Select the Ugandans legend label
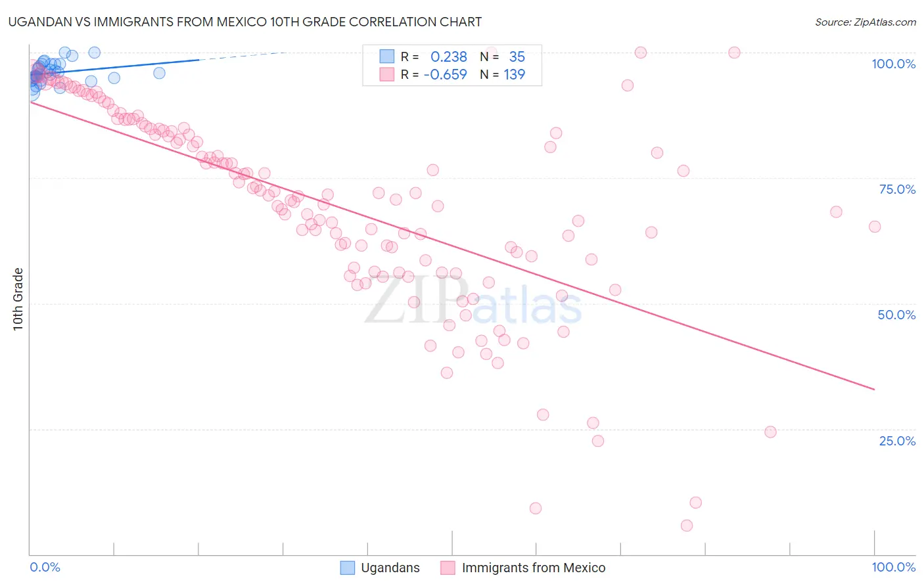 pyautogui.click(x=390, y=568)
